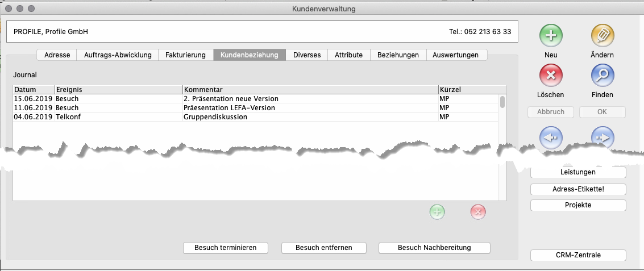Remove journal entry with small red X
644x271 pixels.
pyautogui.click(x=478, y=212)
